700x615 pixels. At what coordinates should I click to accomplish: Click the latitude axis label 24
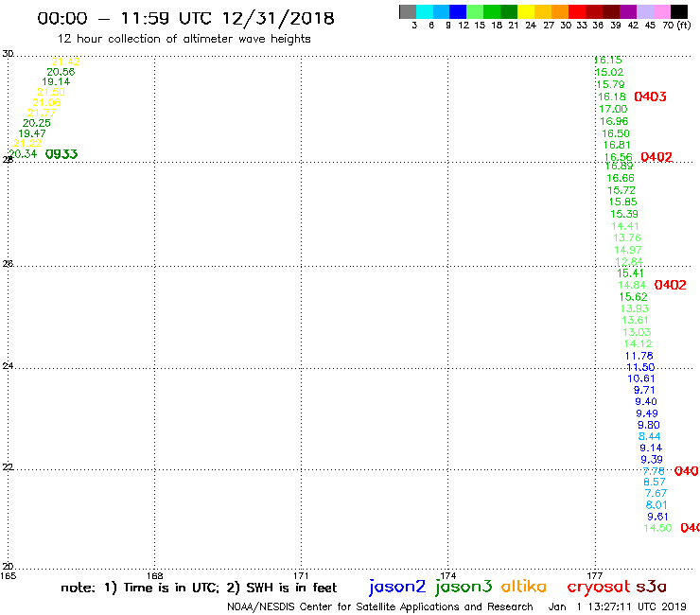point(8,366)
